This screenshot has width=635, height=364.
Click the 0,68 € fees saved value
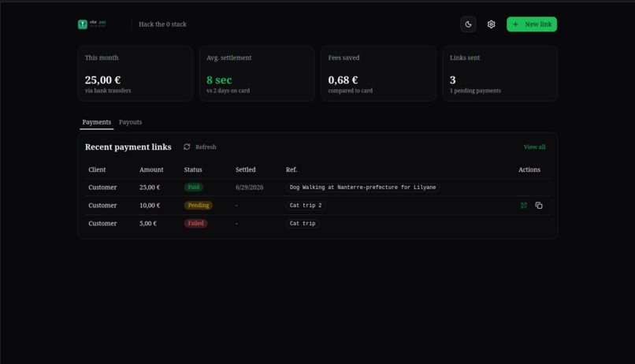[x=343, y=80]
